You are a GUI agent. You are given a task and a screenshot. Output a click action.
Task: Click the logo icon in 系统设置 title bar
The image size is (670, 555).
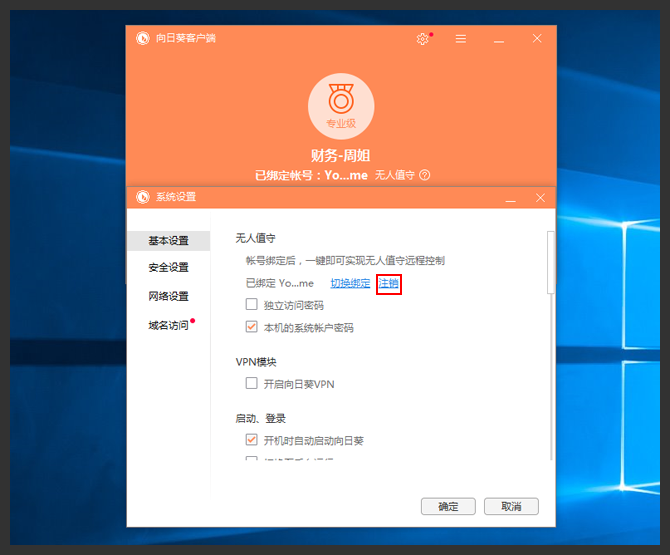tap(143, 197)
